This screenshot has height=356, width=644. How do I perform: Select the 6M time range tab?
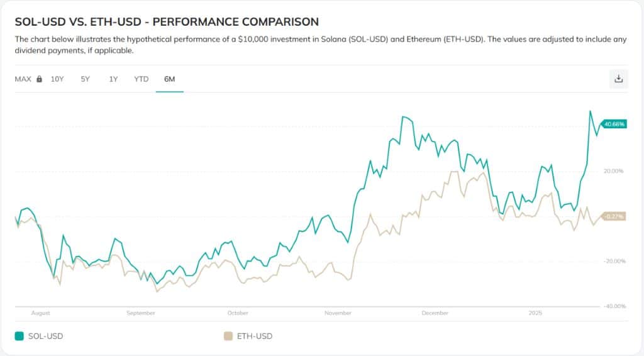[x=170, y=79]
